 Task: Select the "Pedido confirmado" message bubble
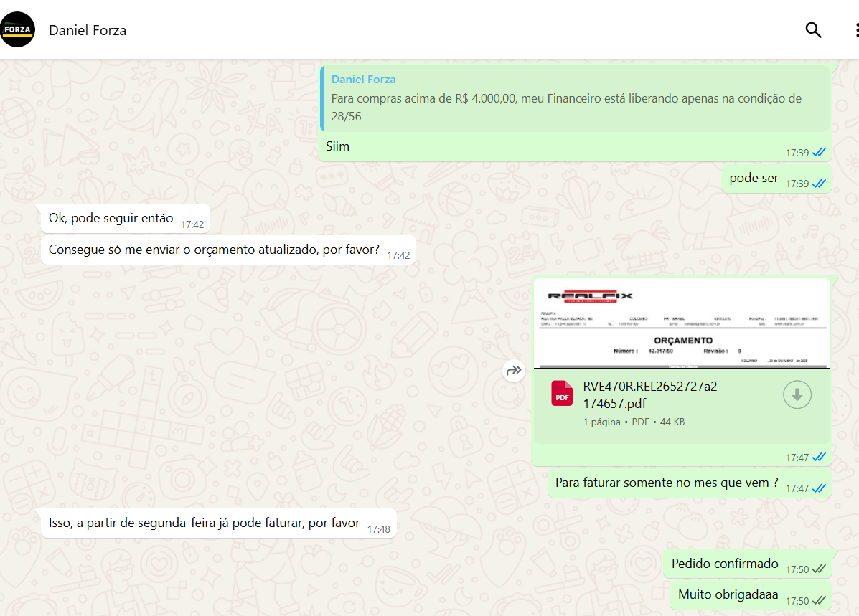725,564
